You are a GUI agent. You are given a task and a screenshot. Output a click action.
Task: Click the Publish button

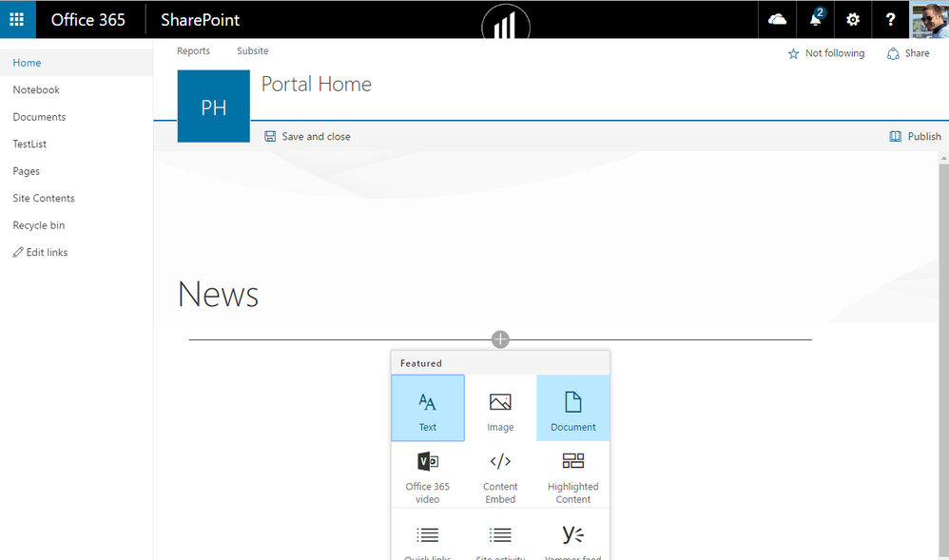[x=915, y=136]
